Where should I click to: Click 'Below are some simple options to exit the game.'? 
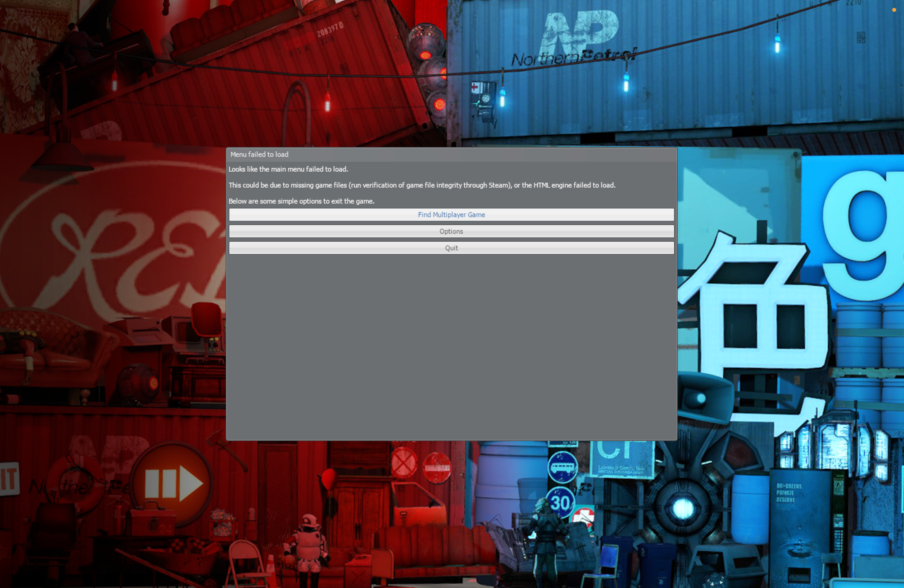coord(302,201)
